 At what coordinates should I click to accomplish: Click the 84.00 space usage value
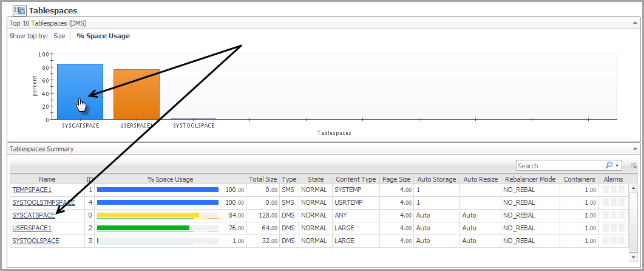click(x=237, y=216)
